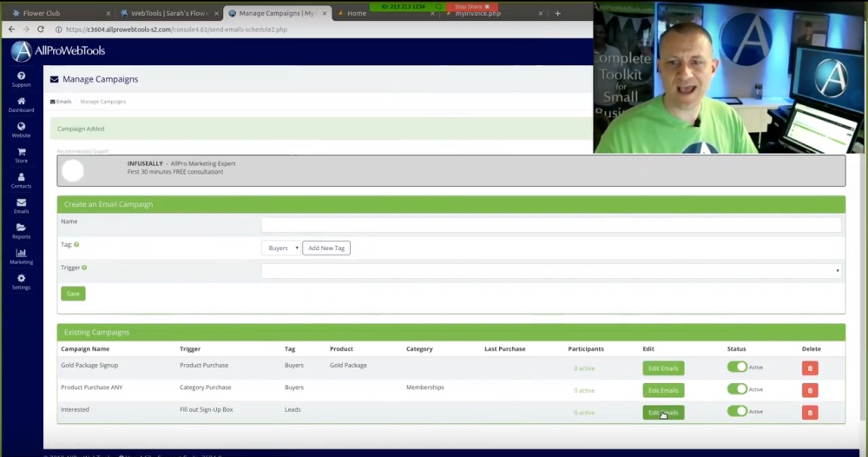Open Reports folder icon
Screen dimensions: 868x457
click(21, 231)
